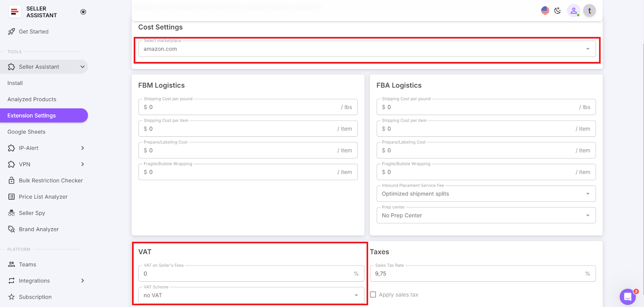Click the VPN puzzle icon
The image size is (644, 307).
click(x=11, y=164)
